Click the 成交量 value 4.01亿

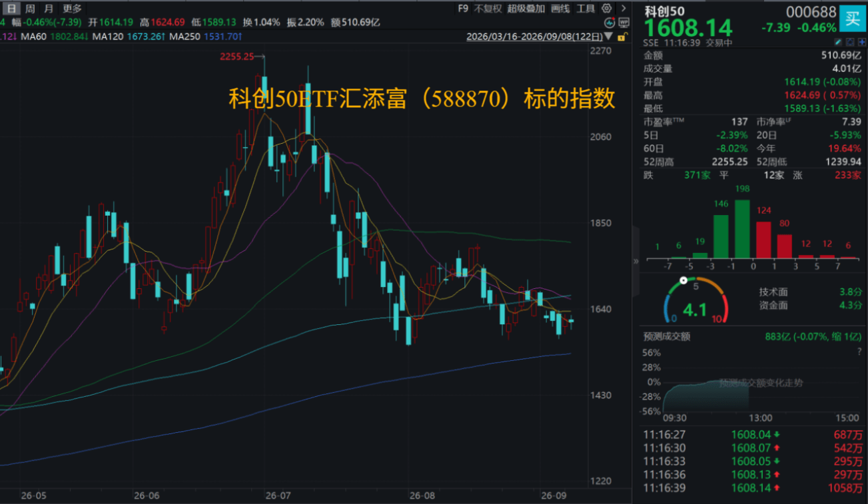point(847,69)
